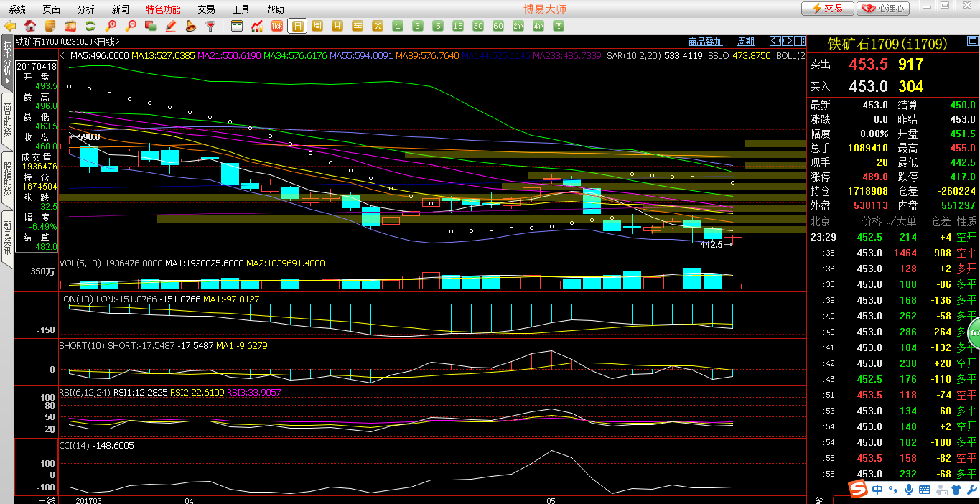
Task: Click the yellow back arrow toolbar icon
Action: (x=10, y=26)
